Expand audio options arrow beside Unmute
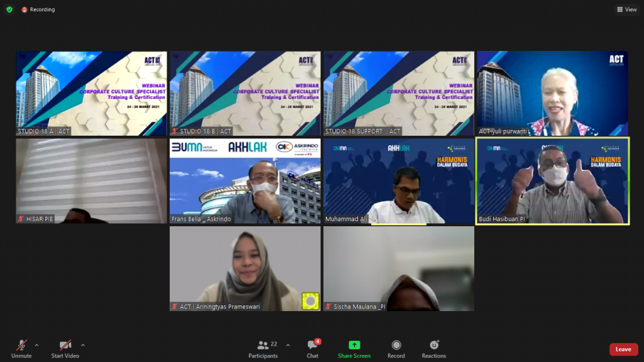The image size is (644, 362). point(36,345)
